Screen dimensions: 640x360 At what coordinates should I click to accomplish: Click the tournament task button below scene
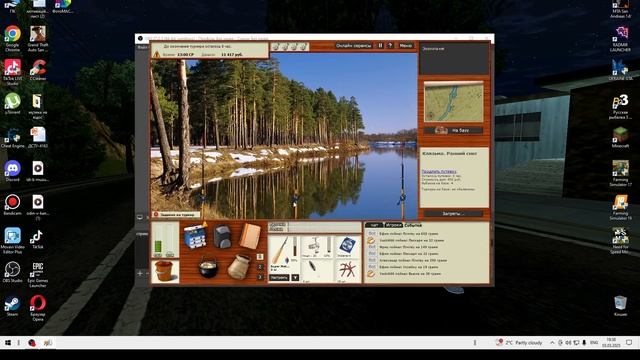point(176,214)
